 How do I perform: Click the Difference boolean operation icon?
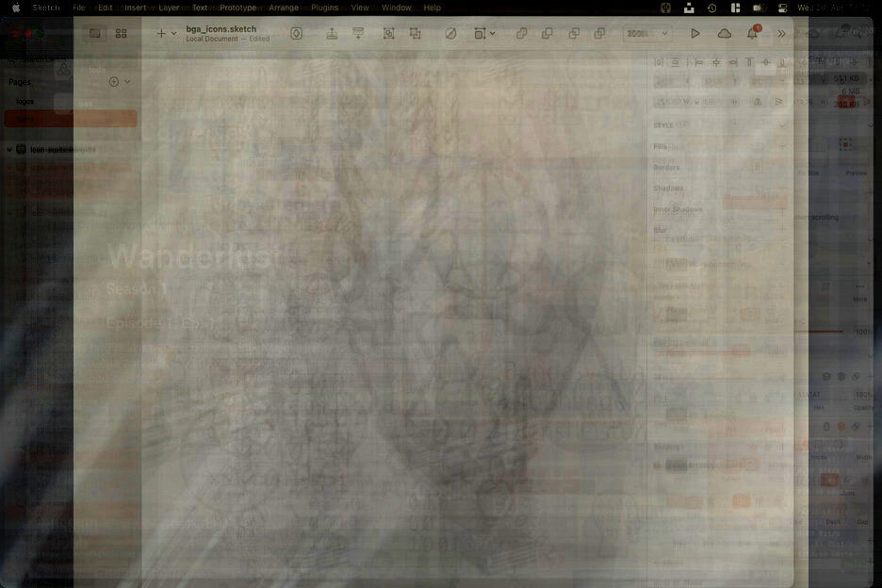(x=599, y=34)
